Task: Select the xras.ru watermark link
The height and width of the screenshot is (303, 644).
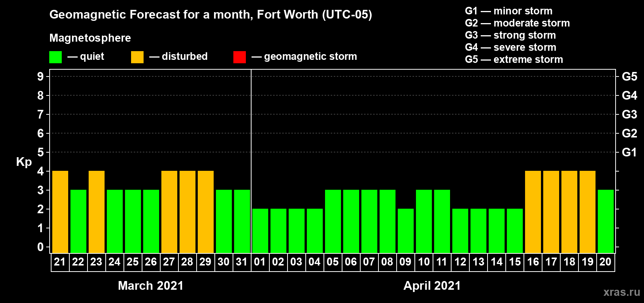Action: tap(622, 292)
